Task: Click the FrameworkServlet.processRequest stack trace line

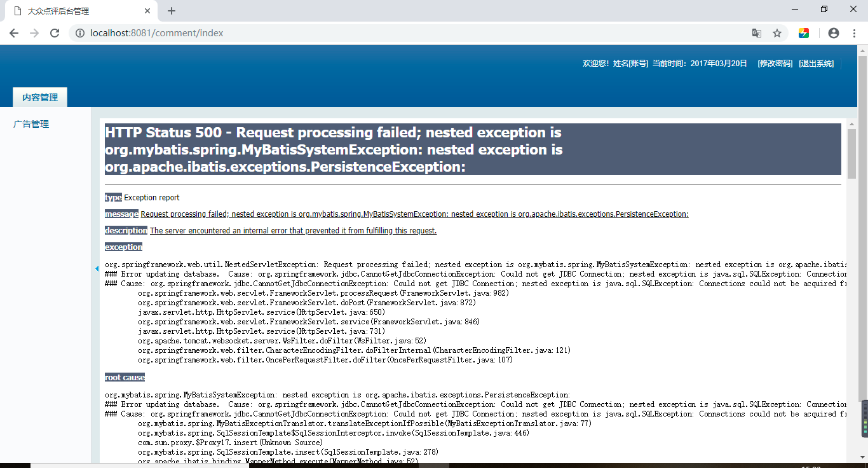Action: point(323,293)
